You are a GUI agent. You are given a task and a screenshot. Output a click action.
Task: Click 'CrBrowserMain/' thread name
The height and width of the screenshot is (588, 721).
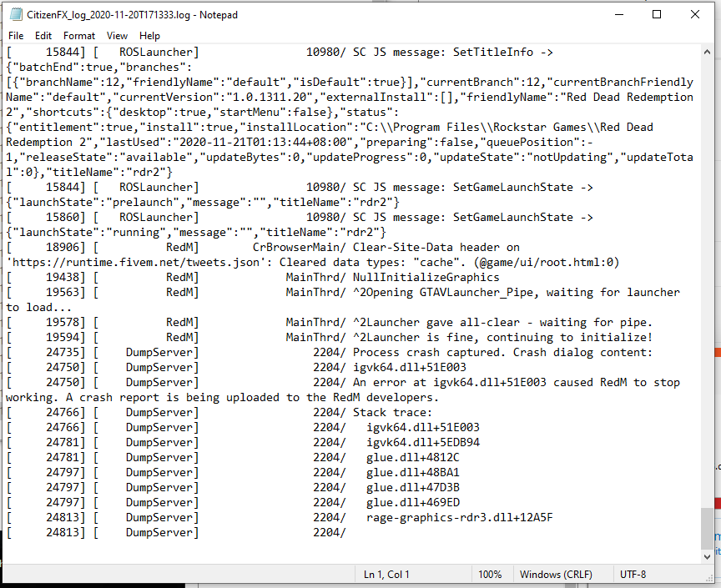coord(299,248)
